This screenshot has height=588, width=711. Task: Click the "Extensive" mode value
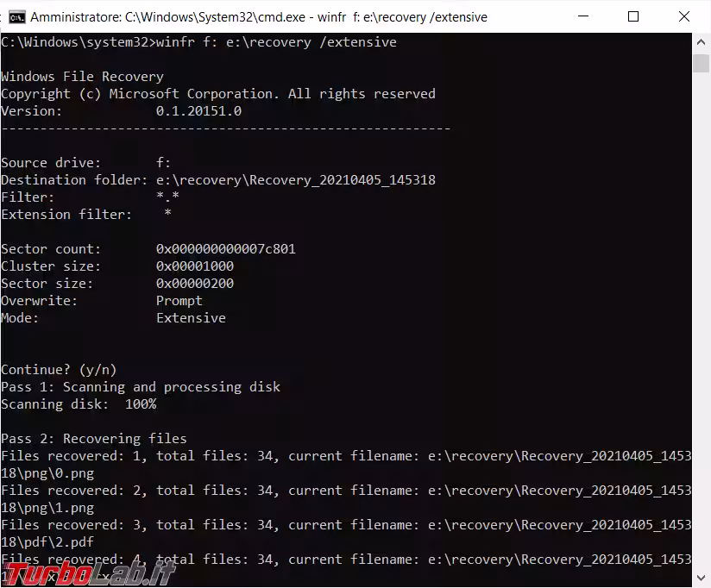point(191,318)
